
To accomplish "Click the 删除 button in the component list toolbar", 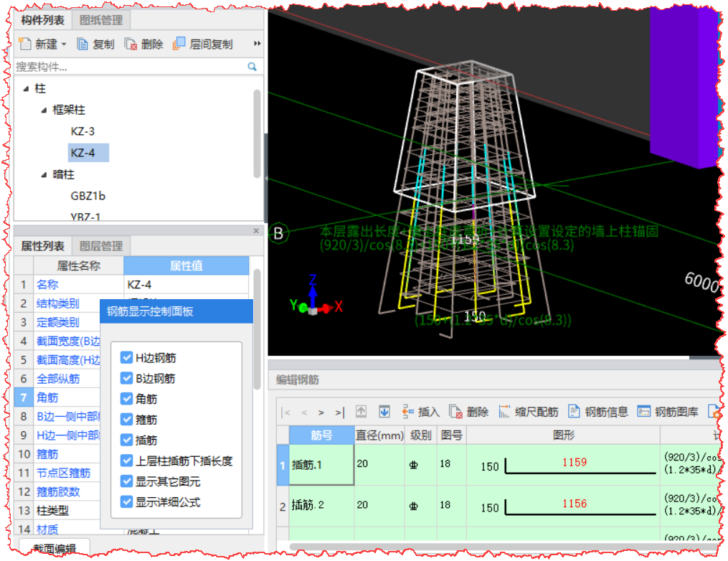I will pos(144,44).
